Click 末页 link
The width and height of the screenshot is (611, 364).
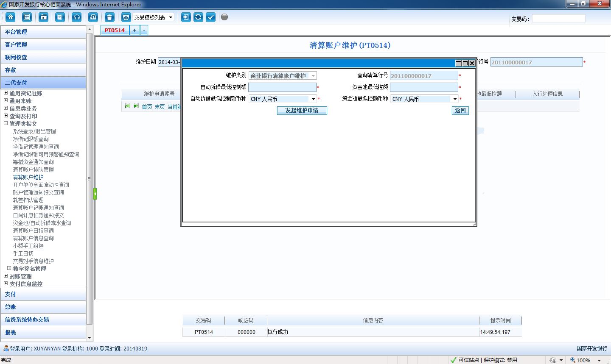pos(160,107)
